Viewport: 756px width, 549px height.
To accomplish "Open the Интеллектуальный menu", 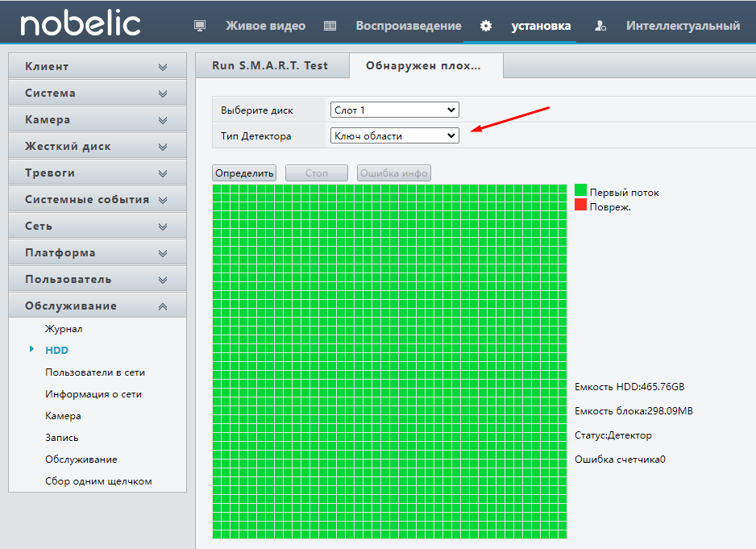I will coord(683,26).
